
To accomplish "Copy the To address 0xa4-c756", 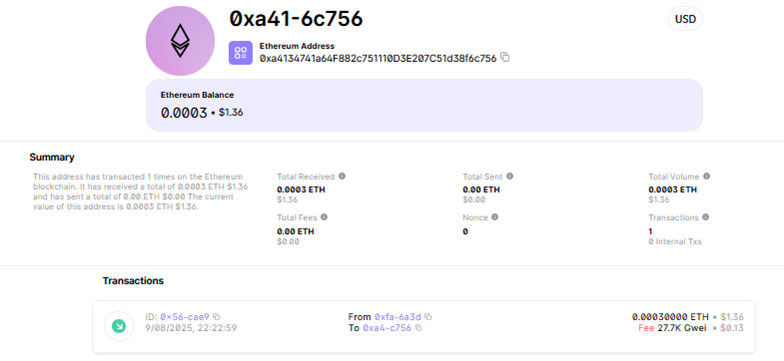I will pyautogui.click(x=418, y=328).
